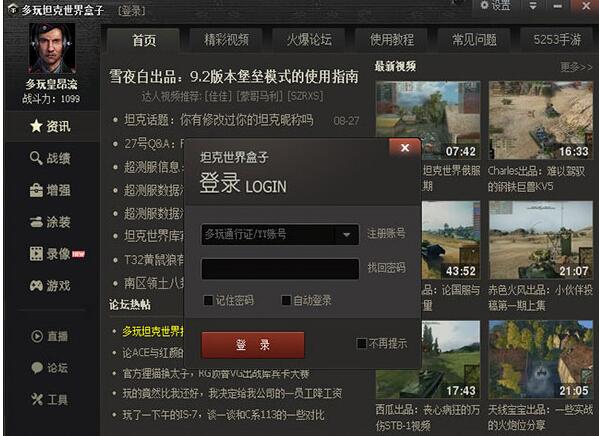Open video title Charles出品 难以驾驭的钢铁巨兽KV5
This screenshot has width=599, height=436.
536,178
